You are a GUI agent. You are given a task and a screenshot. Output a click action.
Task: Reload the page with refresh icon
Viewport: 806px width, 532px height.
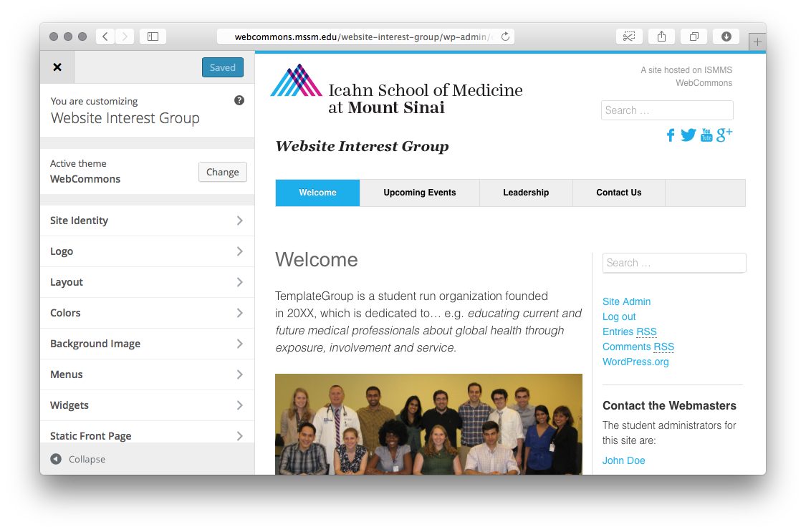[x=505, y=37]
